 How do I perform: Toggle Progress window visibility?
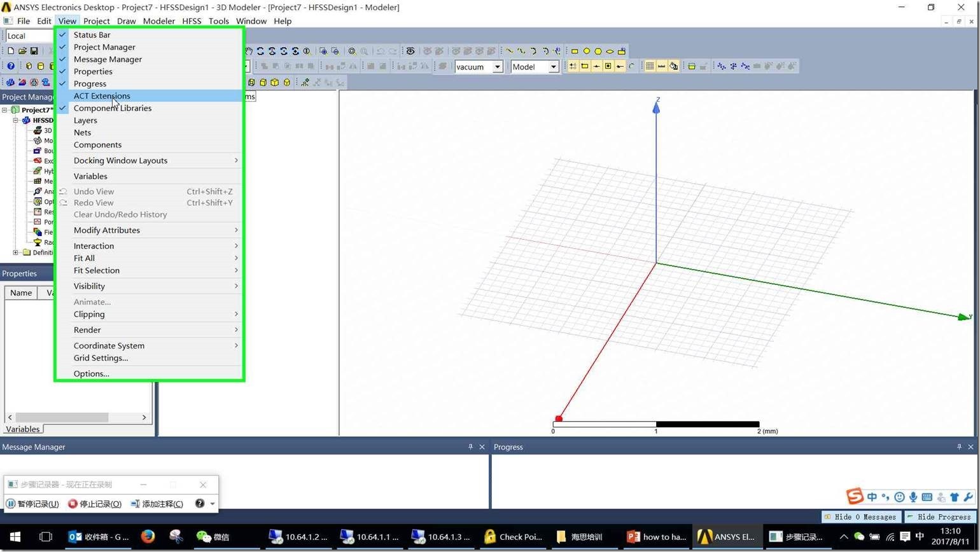[150, 83]
